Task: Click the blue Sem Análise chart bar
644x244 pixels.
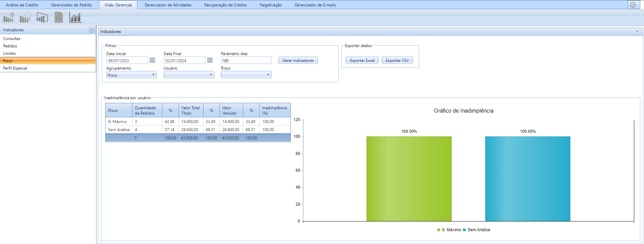Action: [528, 179]
